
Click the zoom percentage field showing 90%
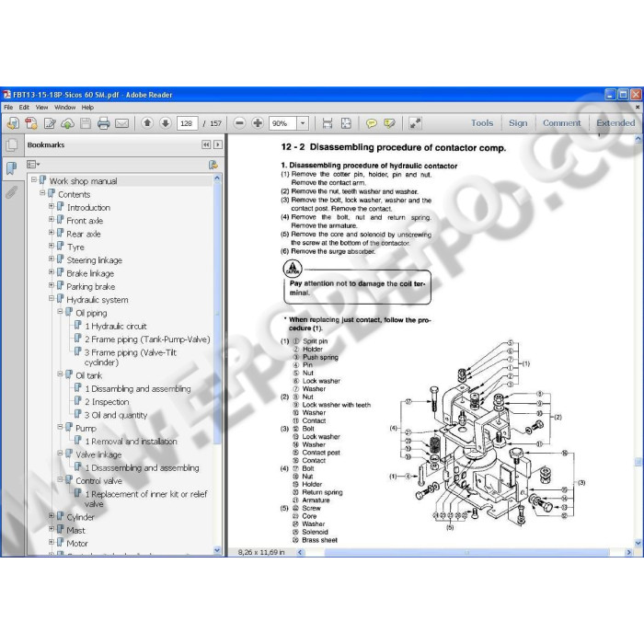(x=283, y=123)
